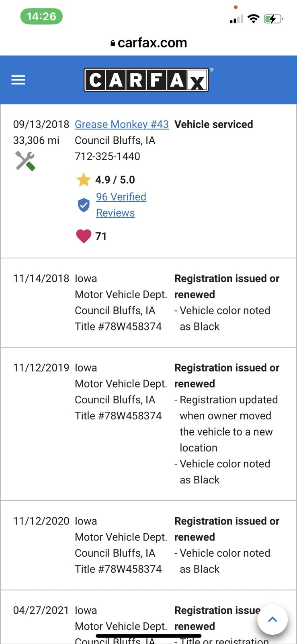Open the hamburger navigation menu
The width and height of the screenshot is (297, 644).
[18, 80]
